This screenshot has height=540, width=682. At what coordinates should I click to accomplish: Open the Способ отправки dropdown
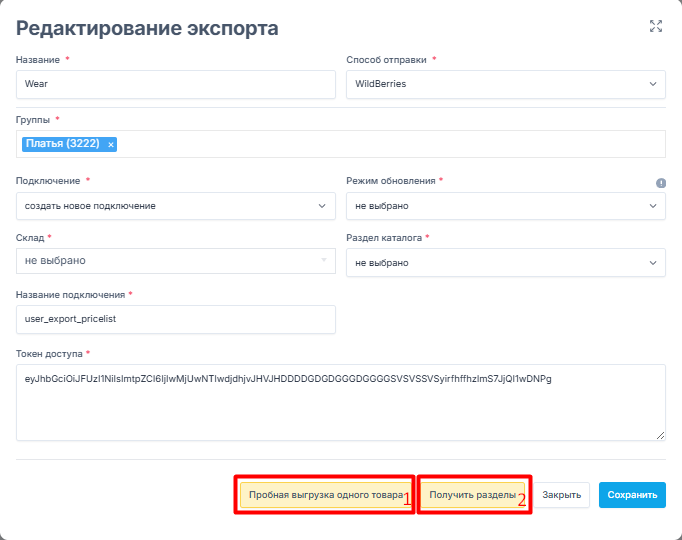pyautogui.click(x=505, y=84)
